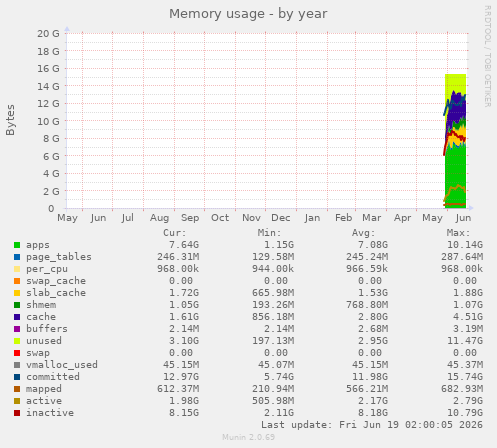Click the gray vmalloc_used legend swatch
This screenshot has width=497, height=448.
coord(17,365)
